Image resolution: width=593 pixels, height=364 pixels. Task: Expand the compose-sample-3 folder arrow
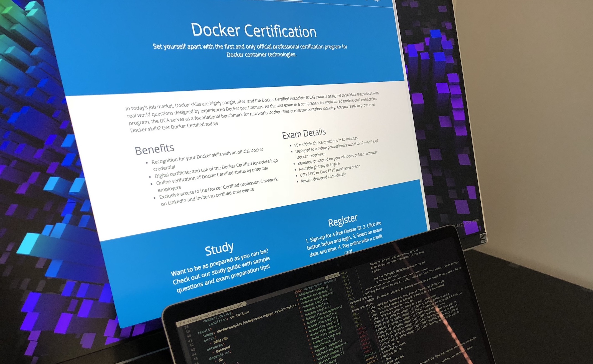point(302,316)
